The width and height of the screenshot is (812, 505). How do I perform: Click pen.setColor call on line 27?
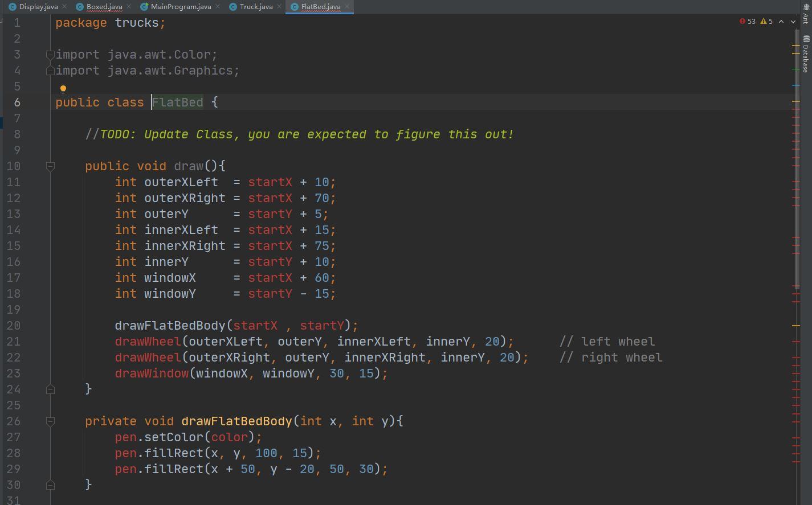pyautogui.click(x=188, y=437)
